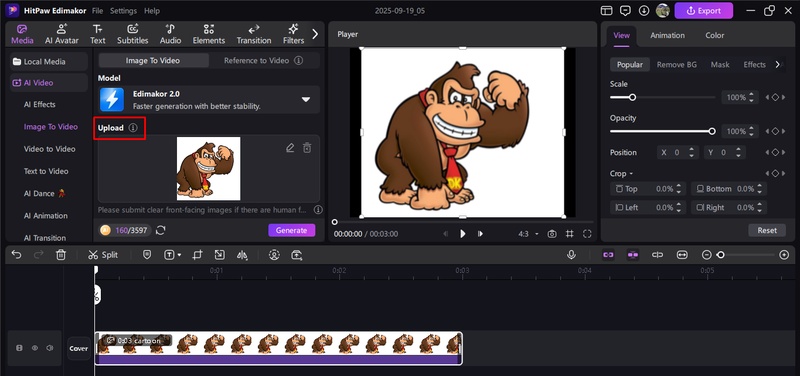The width and height of the screenshot is (800, 376).
Task: Zoom in the timeline with plus
Action: (x=784, y=255)
